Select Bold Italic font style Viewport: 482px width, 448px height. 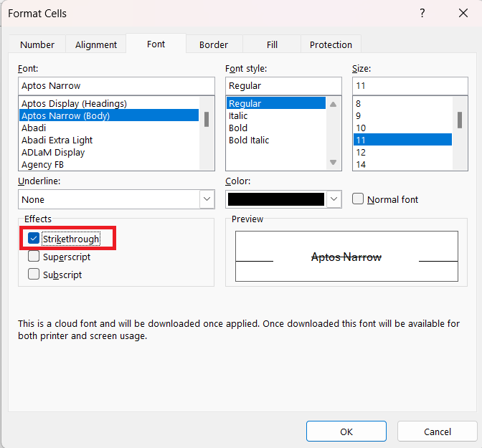tap(249, 140)
